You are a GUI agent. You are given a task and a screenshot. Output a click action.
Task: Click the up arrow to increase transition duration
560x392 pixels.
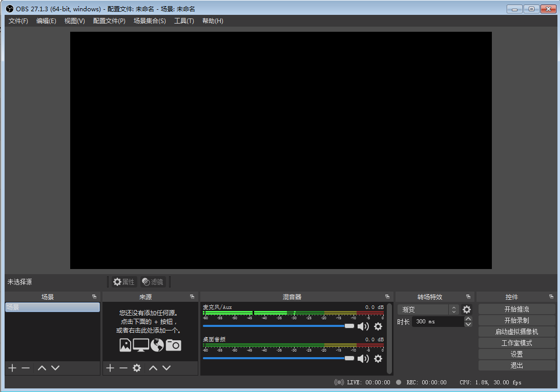(x=468, y=318)
